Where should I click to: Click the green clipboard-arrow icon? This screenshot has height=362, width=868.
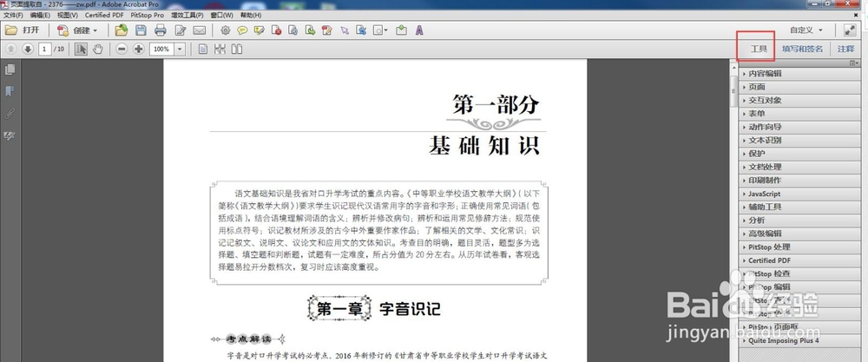402,30
